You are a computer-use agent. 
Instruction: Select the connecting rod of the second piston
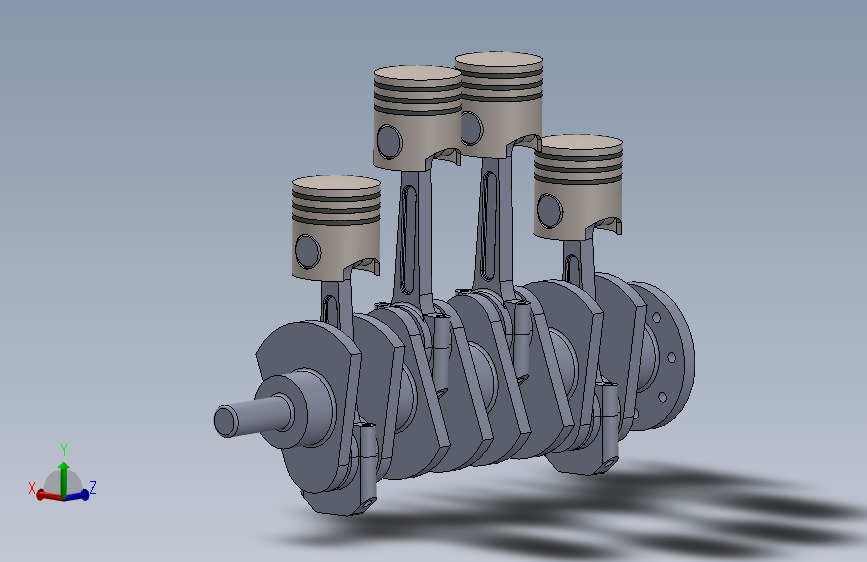click(x=414, y=238)
